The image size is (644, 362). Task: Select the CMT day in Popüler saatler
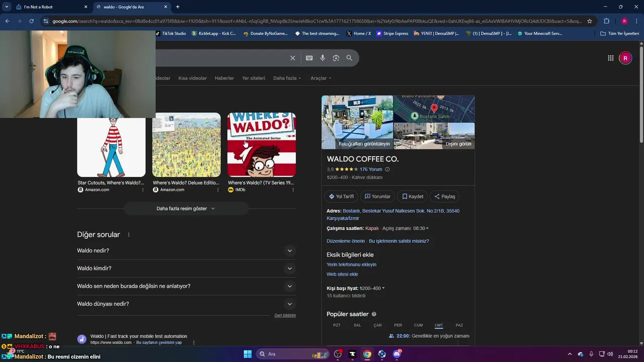(439, 325)
